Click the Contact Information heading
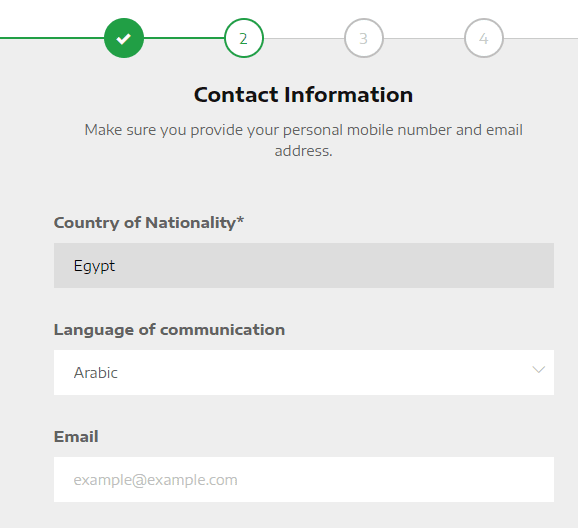The height and width of the screenshot is (528, 578). [x=303, y=95]
